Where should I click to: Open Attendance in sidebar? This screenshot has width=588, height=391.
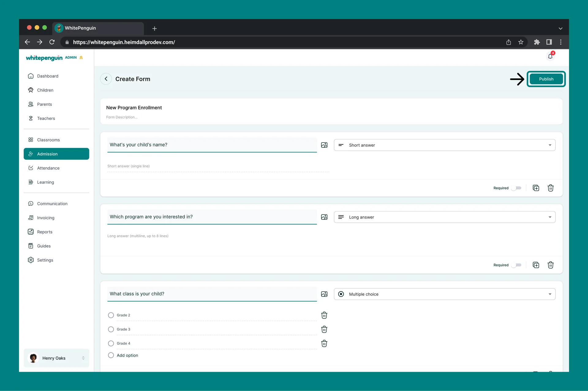pos(56,168)
